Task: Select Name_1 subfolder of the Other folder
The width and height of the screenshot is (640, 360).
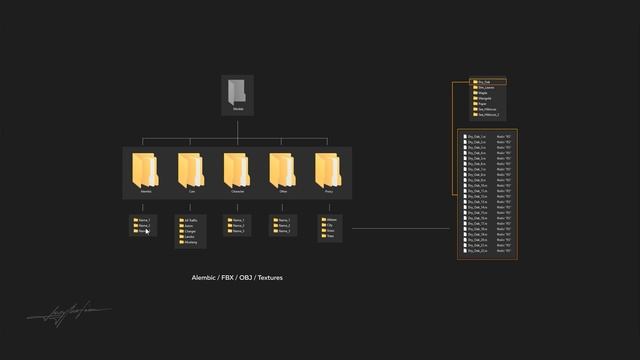Action: (282, 220)
